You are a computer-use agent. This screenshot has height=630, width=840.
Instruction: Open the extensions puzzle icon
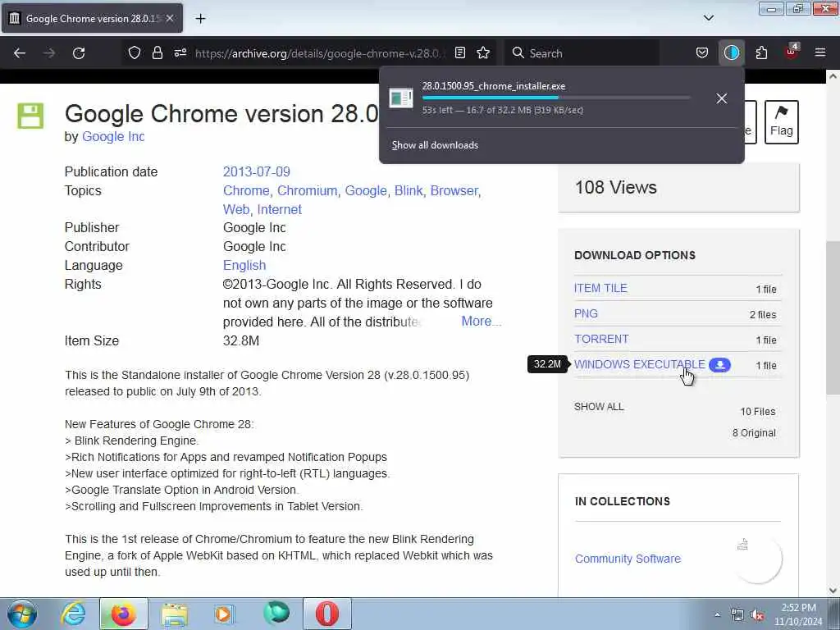(761, 53)
